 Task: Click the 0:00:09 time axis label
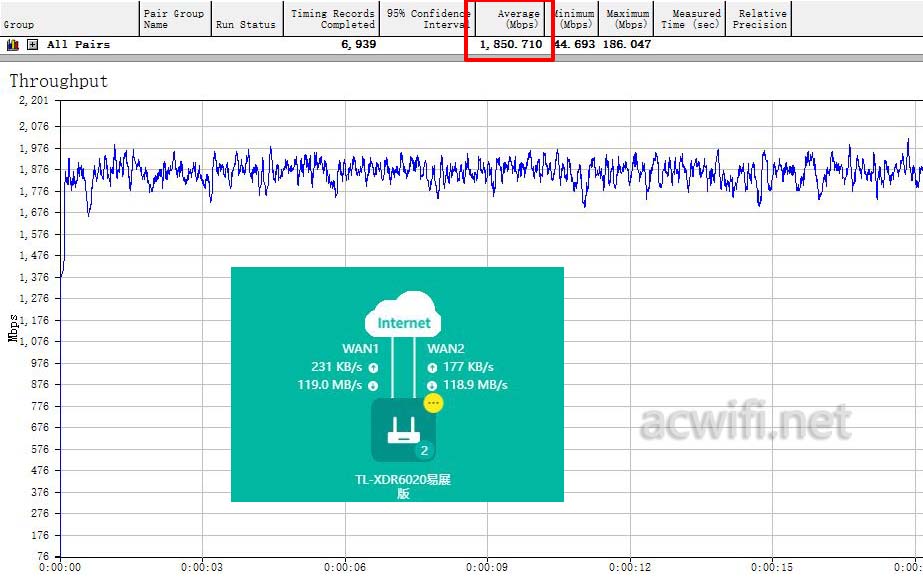[x=487, y=567]
